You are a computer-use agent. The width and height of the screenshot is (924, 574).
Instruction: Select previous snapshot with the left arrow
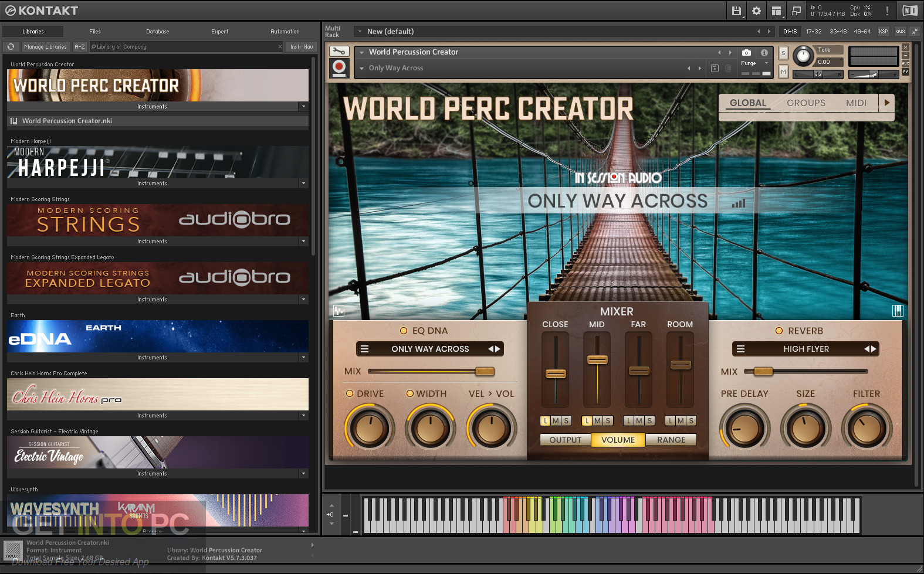[x=689, y=68]
